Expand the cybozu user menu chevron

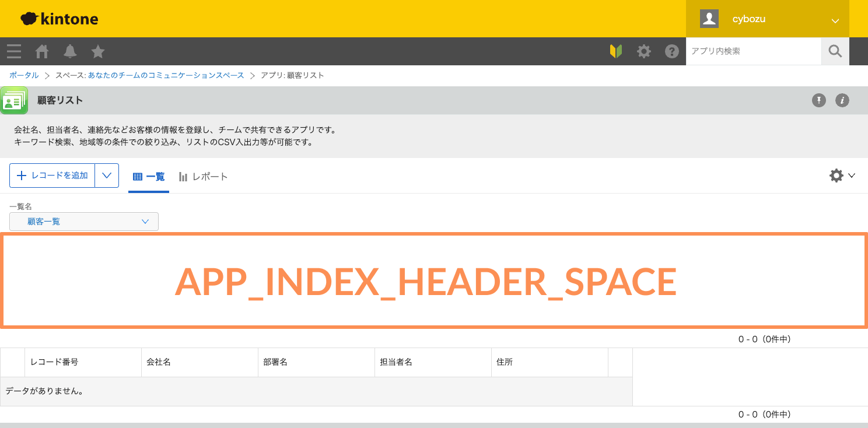tap(835, 20)
